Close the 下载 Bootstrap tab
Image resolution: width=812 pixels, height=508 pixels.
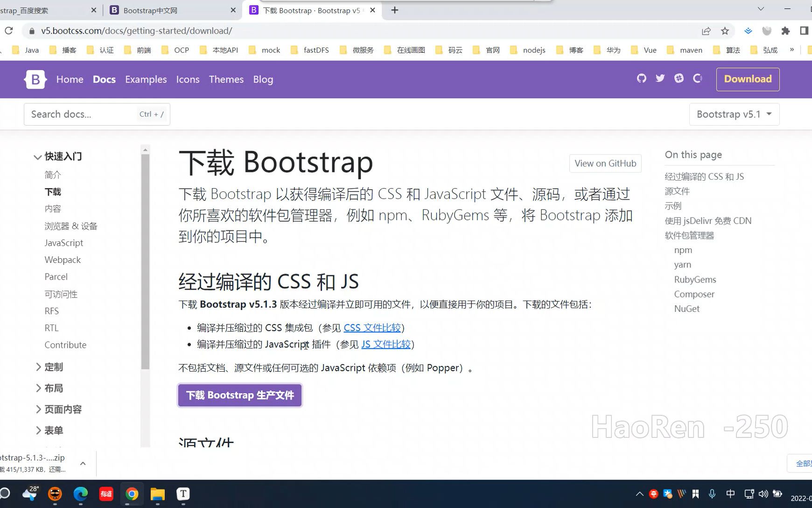point(372,10)
